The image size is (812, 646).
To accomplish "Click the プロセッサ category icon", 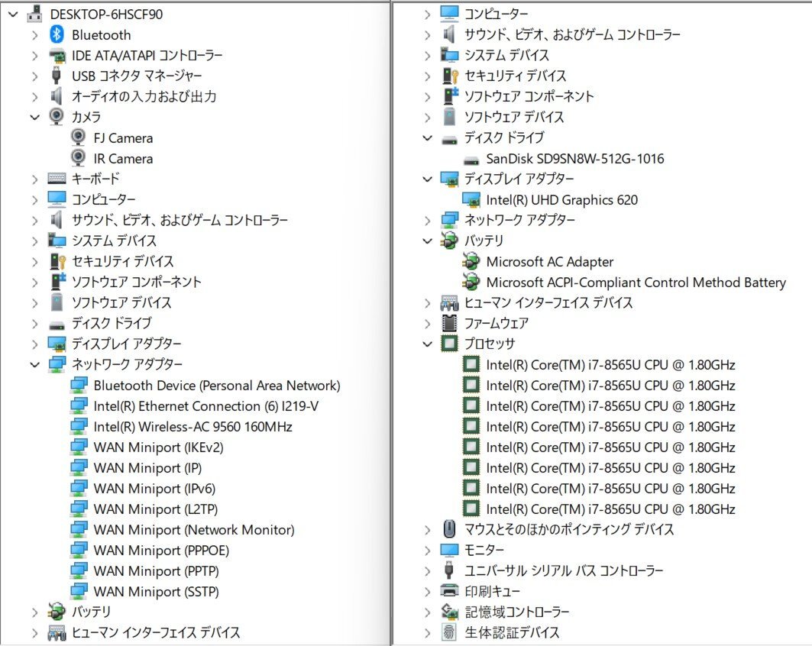I will pos(449,343).
